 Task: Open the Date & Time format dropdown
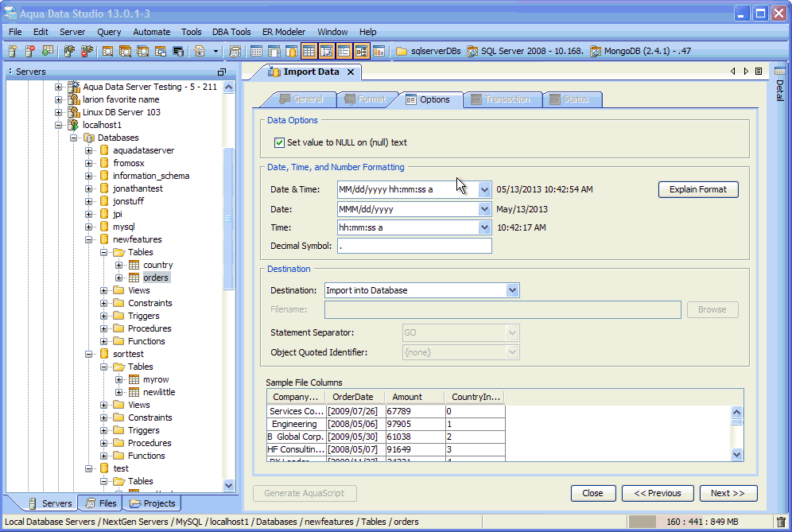pyautogui.click(x=484, y=189)
